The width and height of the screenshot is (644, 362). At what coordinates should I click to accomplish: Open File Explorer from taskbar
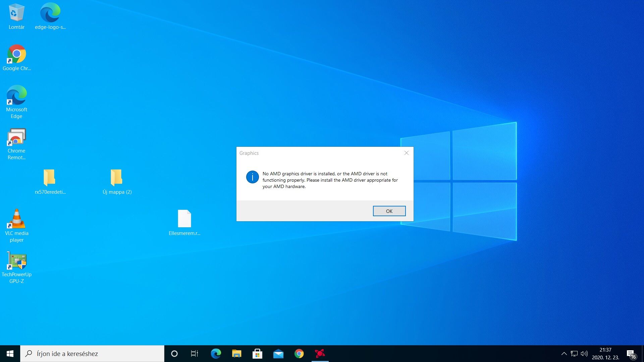[236, 354]
